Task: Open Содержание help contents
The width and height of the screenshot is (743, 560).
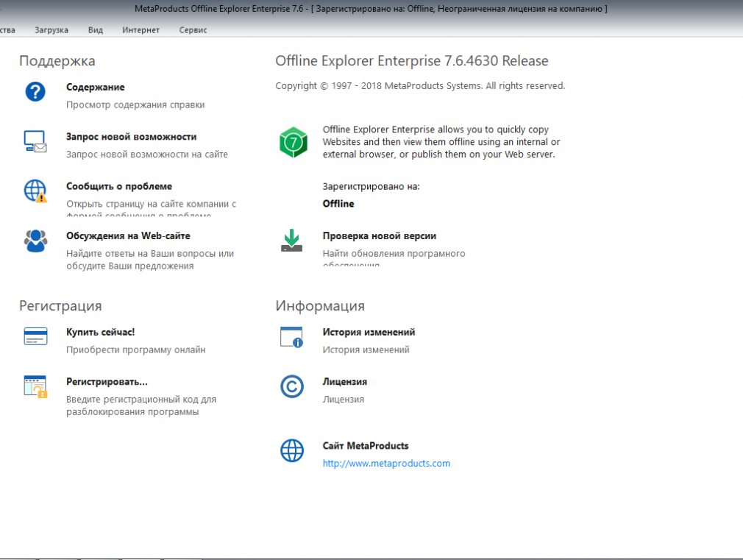Action: click(x=95, y=88)
